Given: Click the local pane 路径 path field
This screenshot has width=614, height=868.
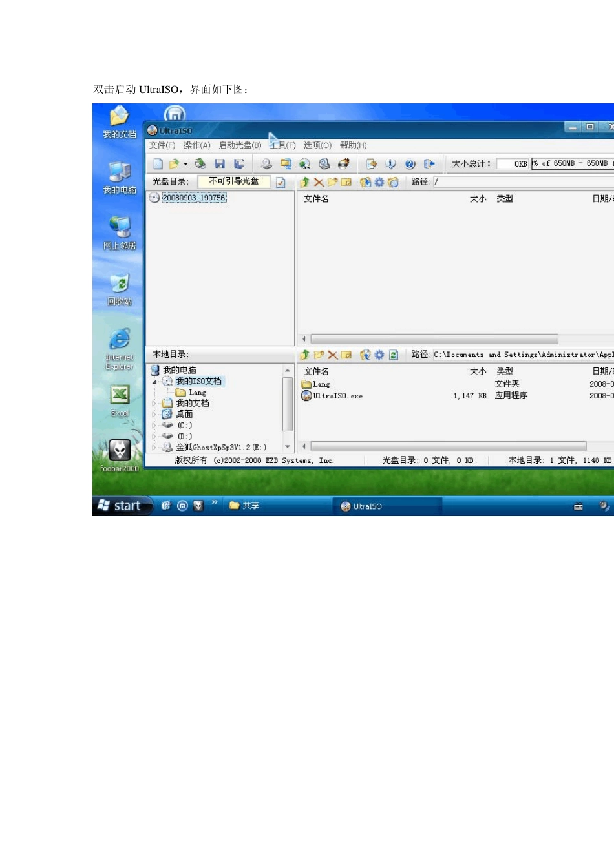Looking at the screenshot, I should click(x=523, y=355).
